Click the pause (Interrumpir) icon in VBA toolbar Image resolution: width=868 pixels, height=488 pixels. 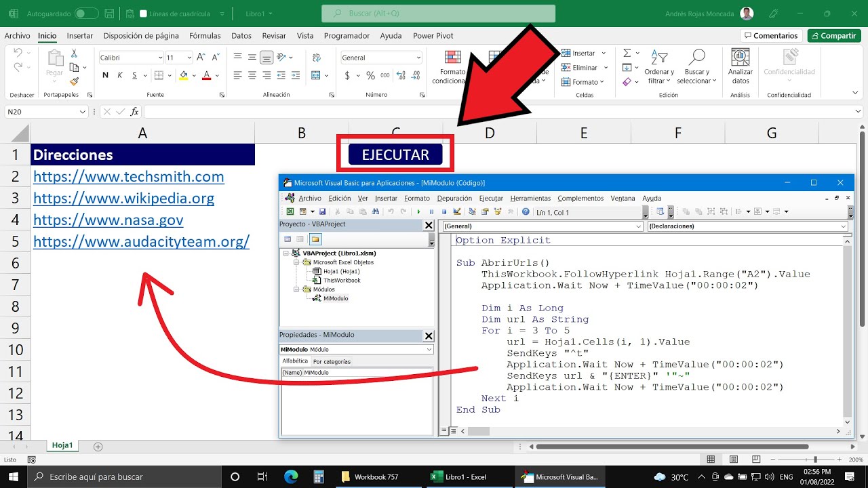(431, 211)
